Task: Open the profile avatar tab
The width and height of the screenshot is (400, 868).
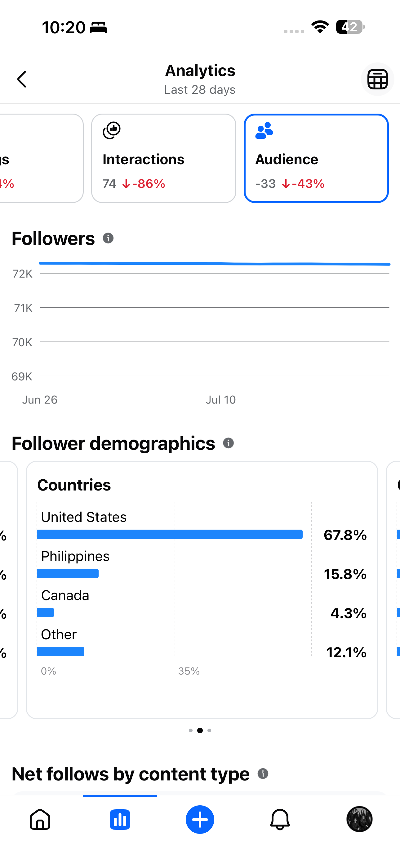Action: coord(360,819)
